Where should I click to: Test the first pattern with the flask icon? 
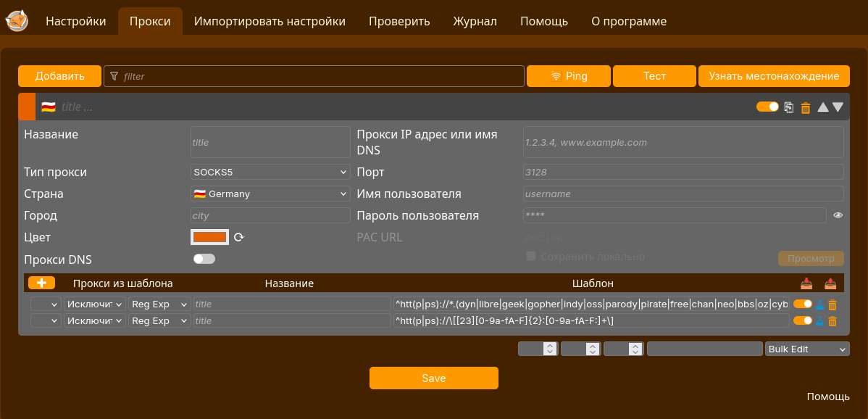point(820,304)
